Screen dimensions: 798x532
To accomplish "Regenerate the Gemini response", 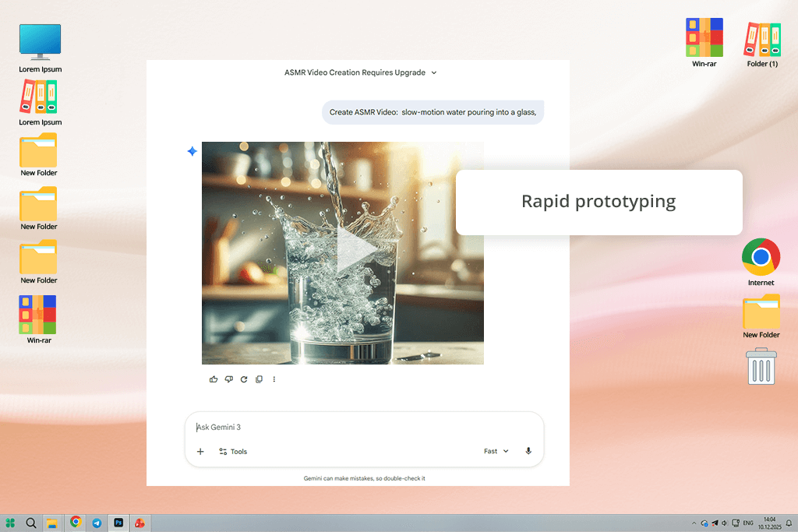I will (x=244, y=379).
